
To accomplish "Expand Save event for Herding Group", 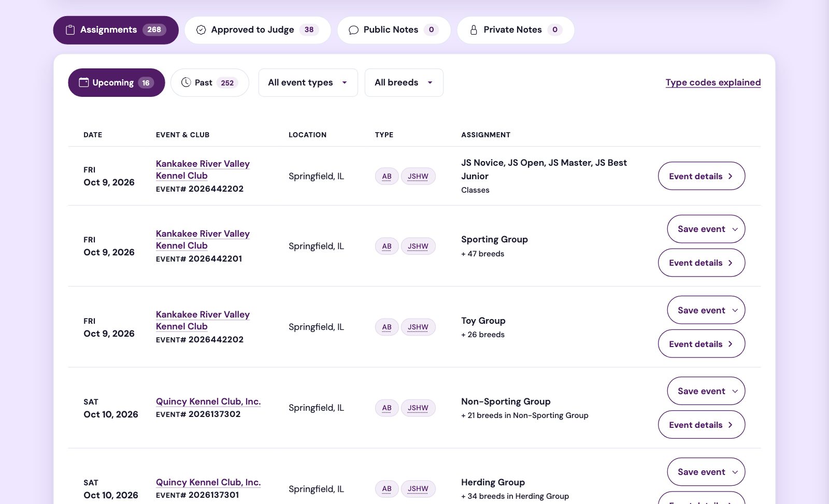I will [x=706, y=472].
